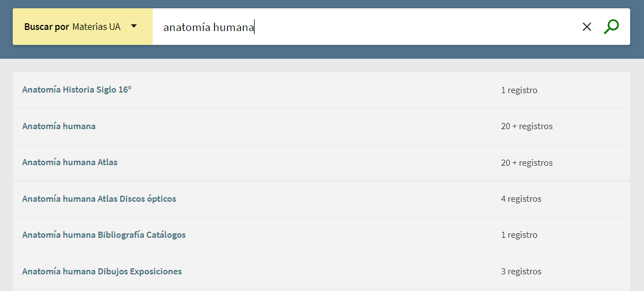
Task: Open Anatomía humana Bibliografía Catálogos
Action: [104, 235]
